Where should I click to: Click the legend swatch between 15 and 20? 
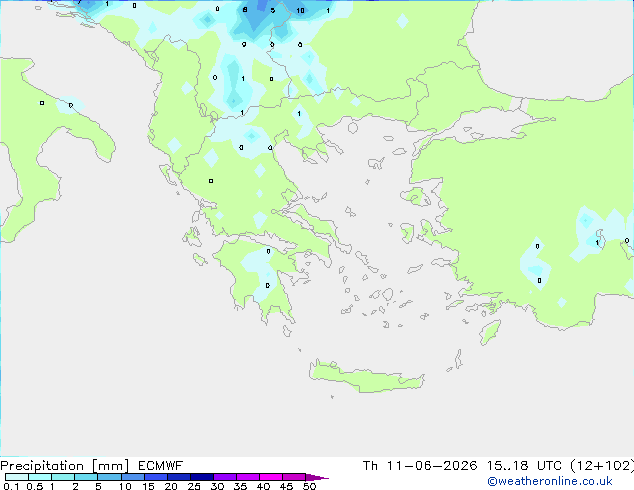pos(156,477)
